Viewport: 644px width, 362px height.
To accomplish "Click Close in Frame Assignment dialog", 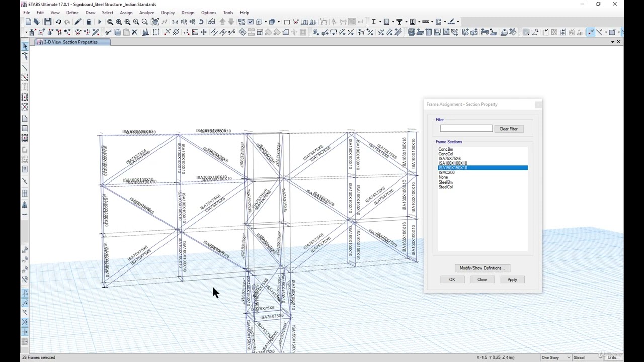I will [482, 279].
